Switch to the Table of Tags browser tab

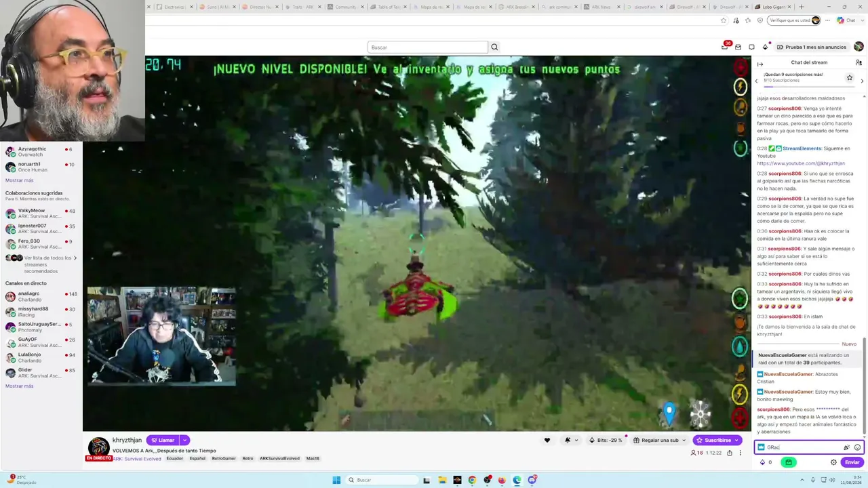388,7
